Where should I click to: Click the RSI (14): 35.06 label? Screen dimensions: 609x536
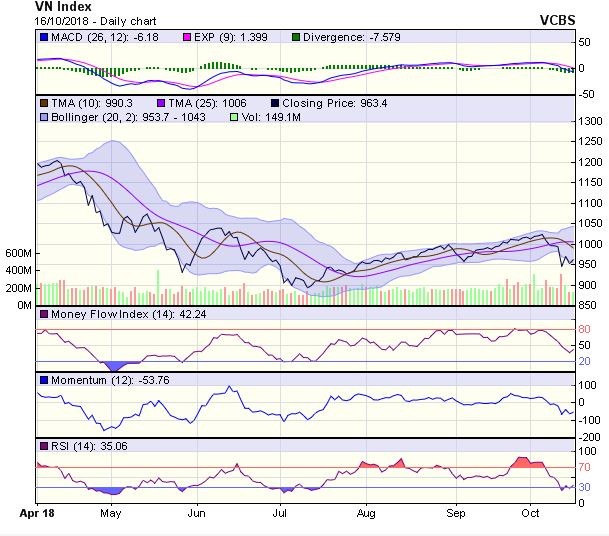click(89, 446)
